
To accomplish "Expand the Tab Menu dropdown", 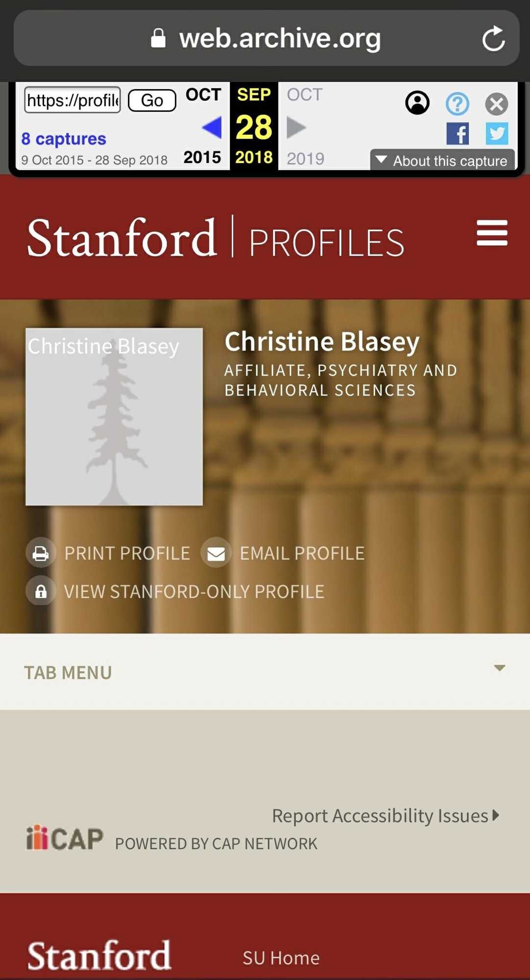I will [499, 668].
